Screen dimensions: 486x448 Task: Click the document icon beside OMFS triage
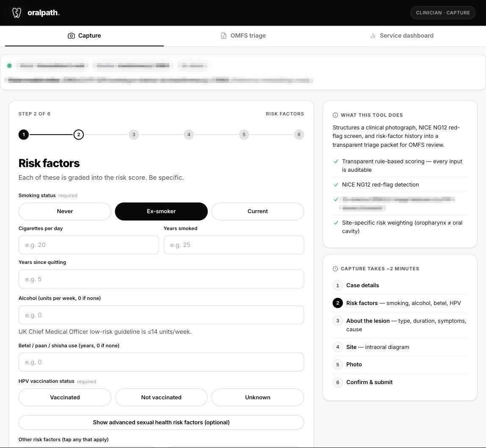(x=224, y=36)
